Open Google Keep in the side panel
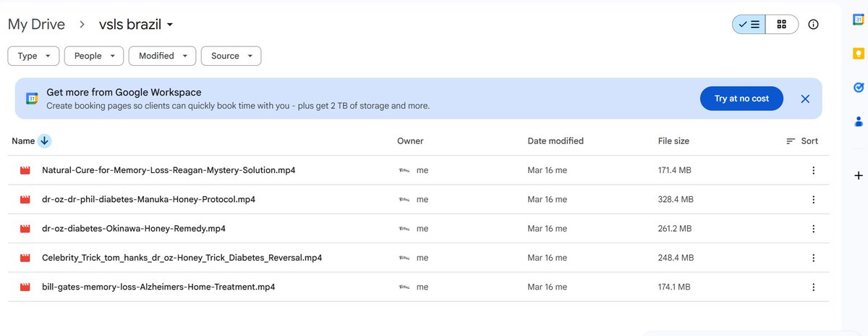 859,54
